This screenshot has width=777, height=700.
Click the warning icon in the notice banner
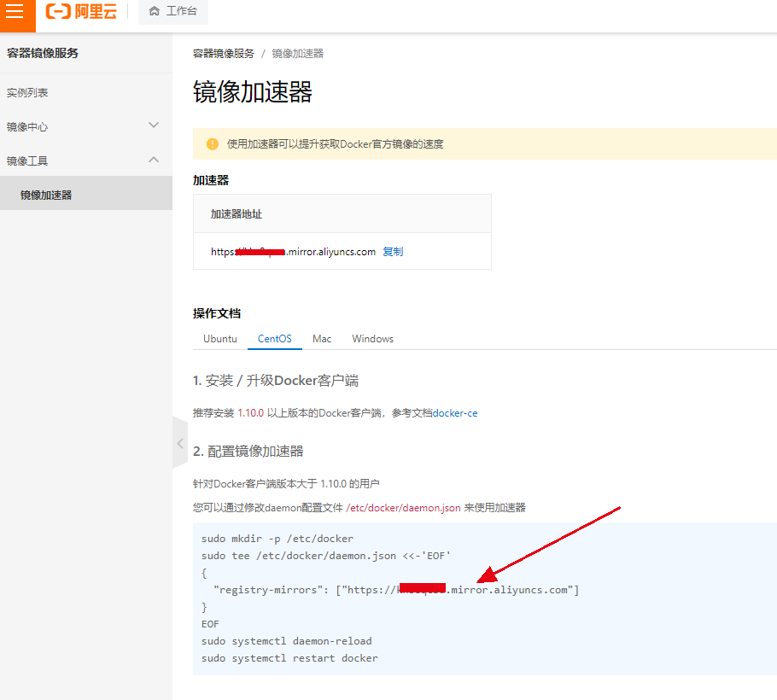tap(212, 144)
